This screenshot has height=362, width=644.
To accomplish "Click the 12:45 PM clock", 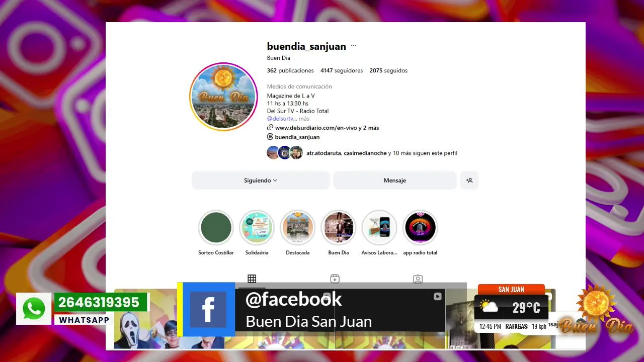I will 490,326.
